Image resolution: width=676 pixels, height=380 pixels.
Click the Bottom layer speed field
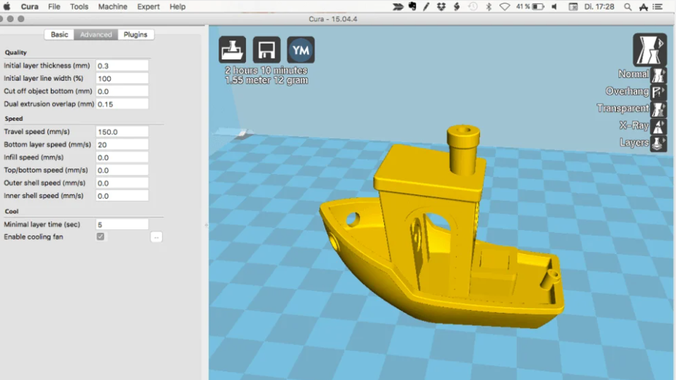[122, 144]
